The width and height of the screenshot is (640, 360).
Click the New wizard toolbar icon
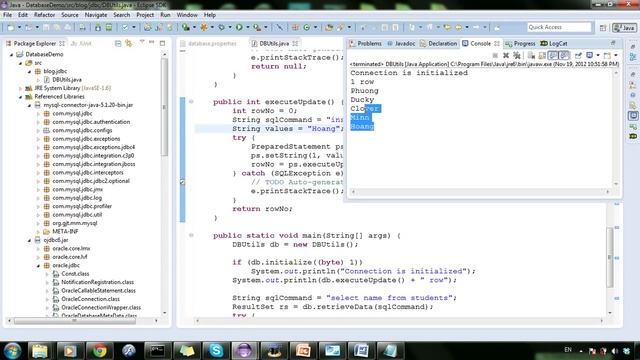click(x=11, y=27)
